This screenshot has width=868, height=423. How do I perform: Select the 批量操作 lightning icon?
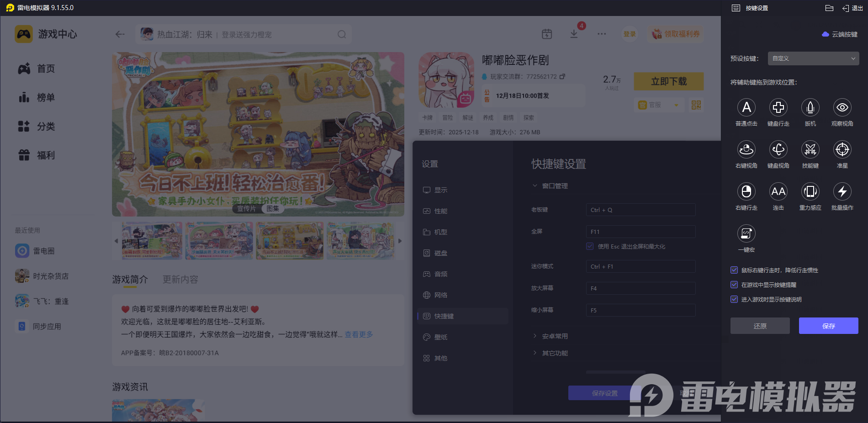pyautogui.click(x=842, y=191)
